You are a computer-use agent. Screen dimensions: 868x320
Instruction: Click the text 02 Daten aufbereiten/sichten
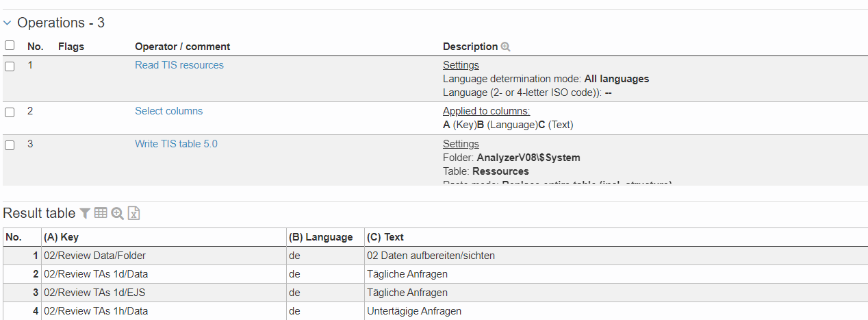[431, 256]
